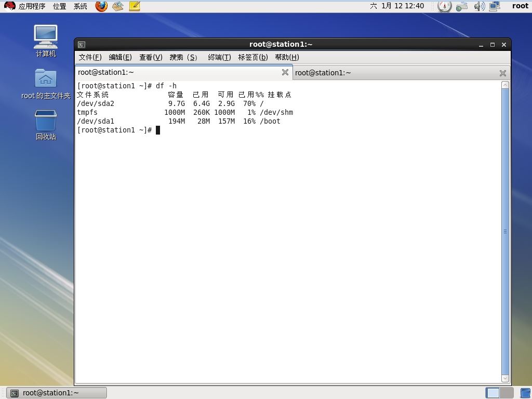Launch Firefox from the top panel
Image resolution: width=532 pixels, height=399 pixels.
[x=101, y=6]
